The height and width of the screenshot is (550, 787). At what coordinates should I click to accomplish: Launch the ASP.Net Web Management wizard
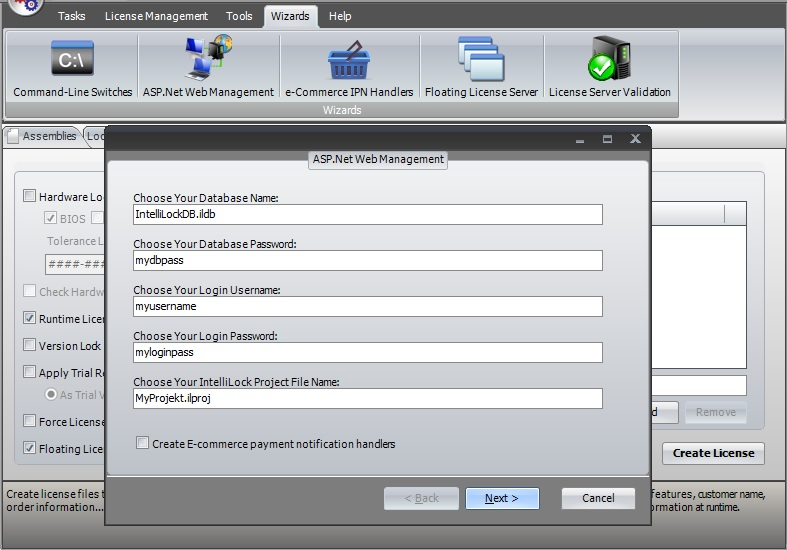208,68
